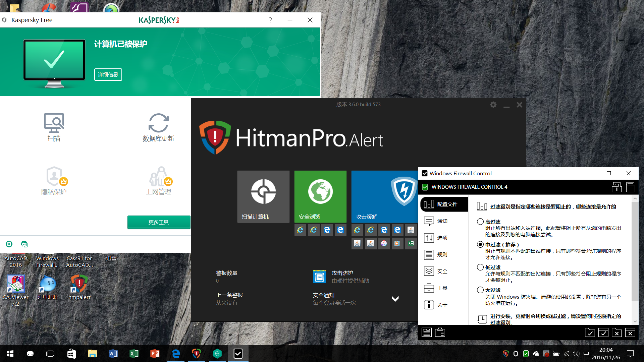Select CAJViewer 7.2 desktop shortcut
644x362 pixels.
15,291
